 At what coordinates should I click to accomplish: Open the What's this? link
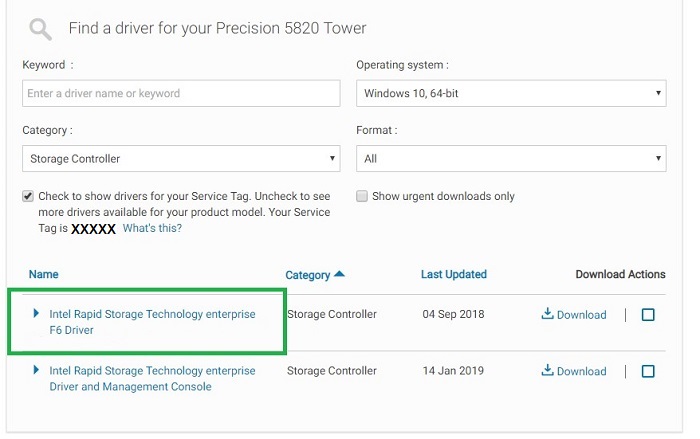[x=152, y=228]
